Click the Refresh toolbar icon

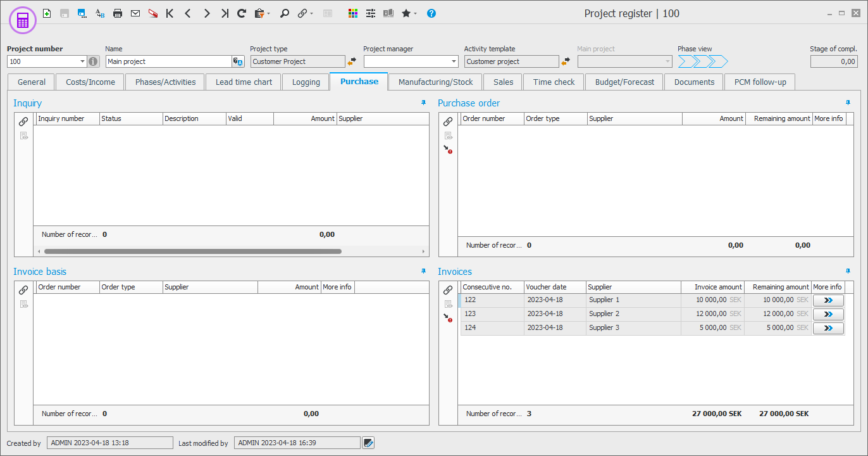click(242, 13)
